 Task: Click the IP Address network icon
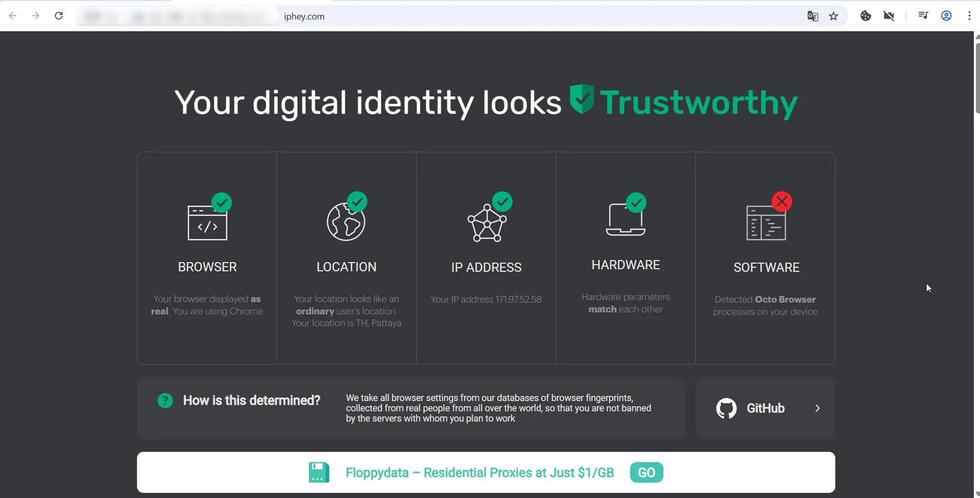click(x=486, y=223)
